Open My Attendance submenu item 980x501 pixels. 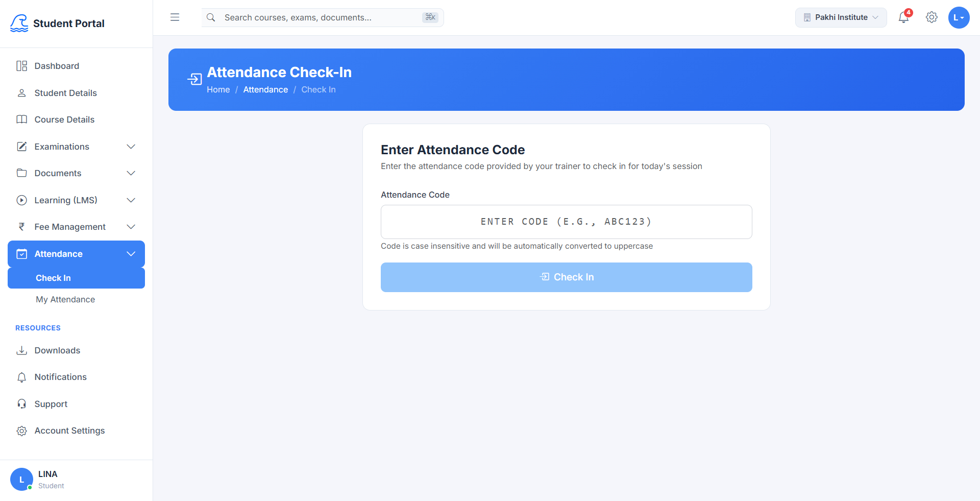click(76, 299)
